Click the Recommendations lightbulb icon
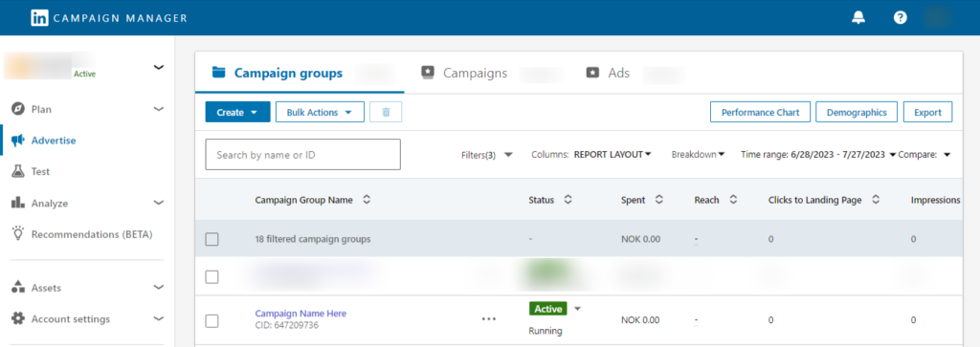This screenshot has height=347, width=980. [18, 233]
